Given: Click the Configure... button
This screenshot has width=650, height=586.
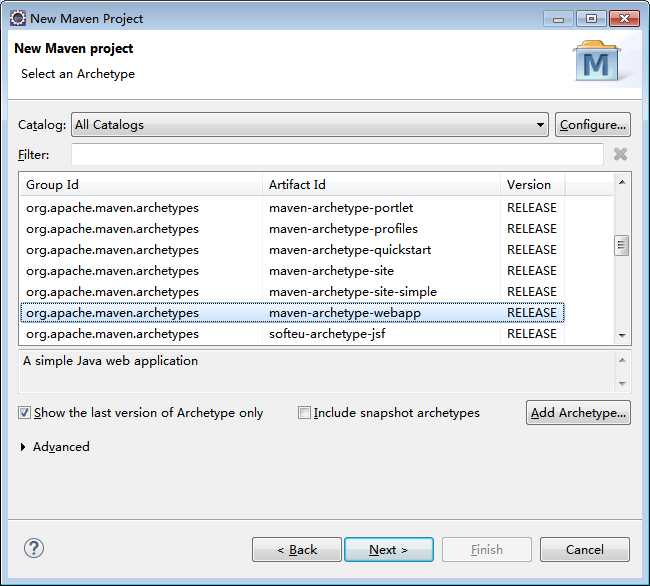Looking at the screenshot, I should click(x=592, y=125).
